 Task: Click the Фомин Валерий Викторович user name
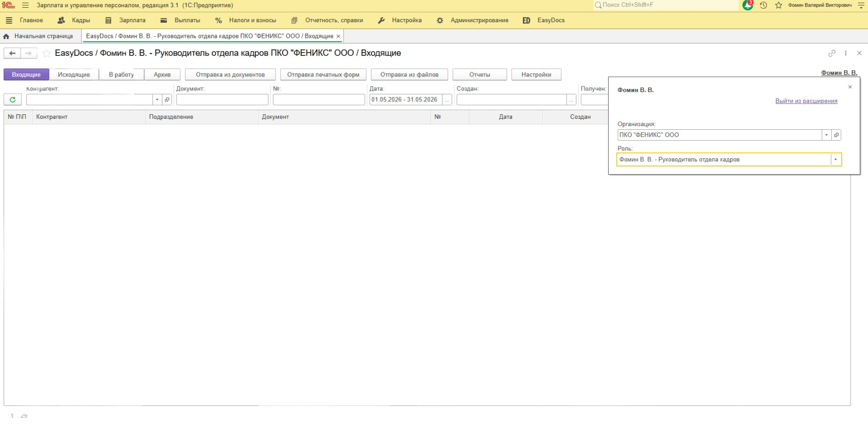click(x=820, y=5)
